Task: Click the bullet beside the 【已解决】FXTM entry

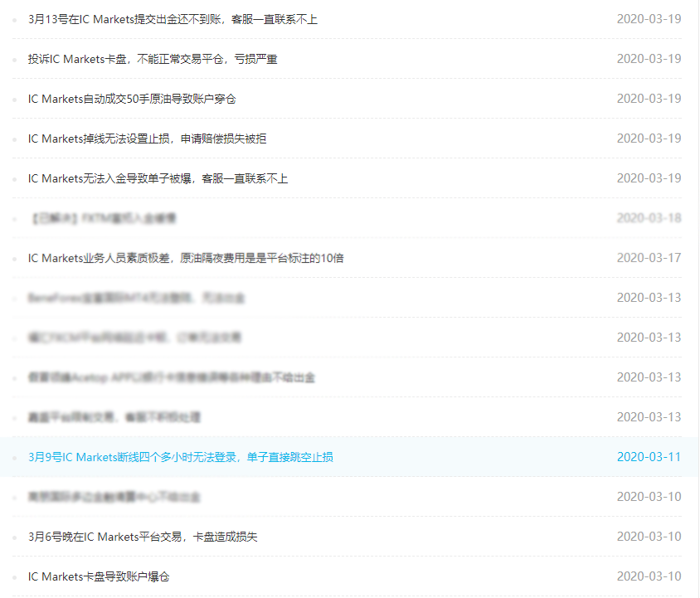Action: click(x=13, y=218)
